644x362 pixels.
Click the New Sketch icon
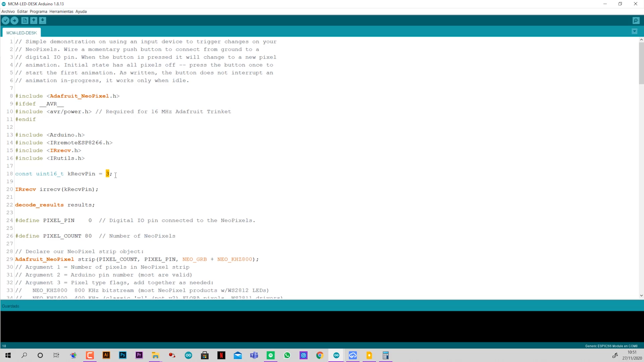pyautogui.click(x=25, y=20)
